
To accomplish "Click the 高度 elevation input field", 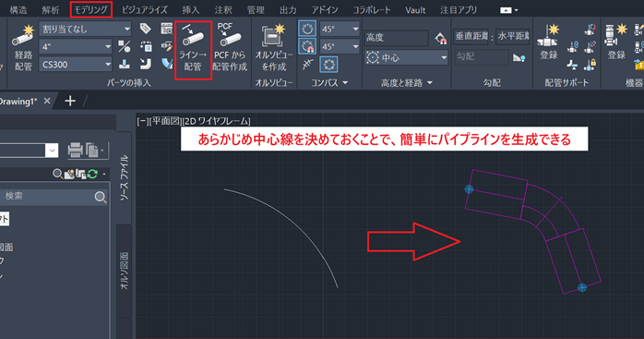I will (397, 38).
